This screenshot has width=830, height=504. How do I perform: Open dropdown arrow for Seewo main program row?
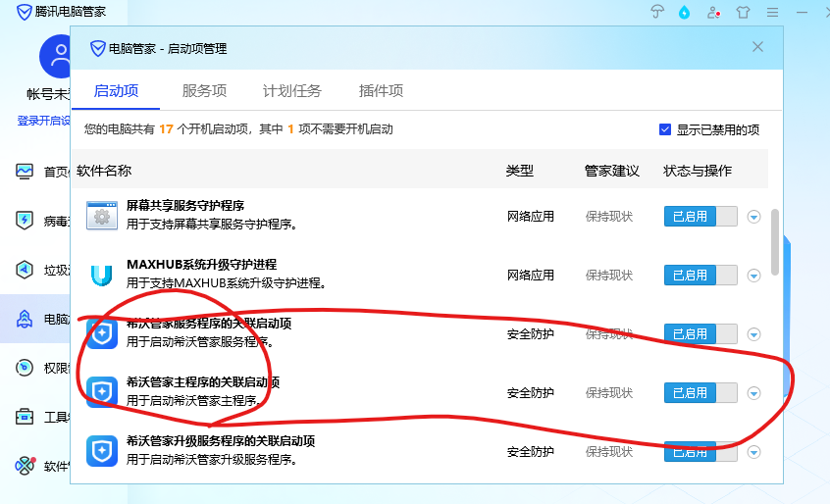753,393
